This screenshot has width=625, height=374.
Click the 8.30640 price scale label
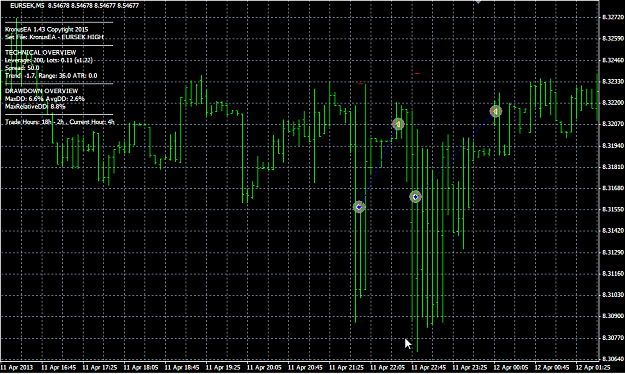[613, 359]
